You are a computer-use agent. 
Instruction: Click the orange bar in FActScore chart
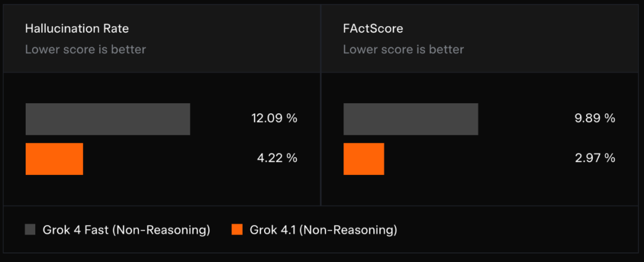tap(364, 159)
